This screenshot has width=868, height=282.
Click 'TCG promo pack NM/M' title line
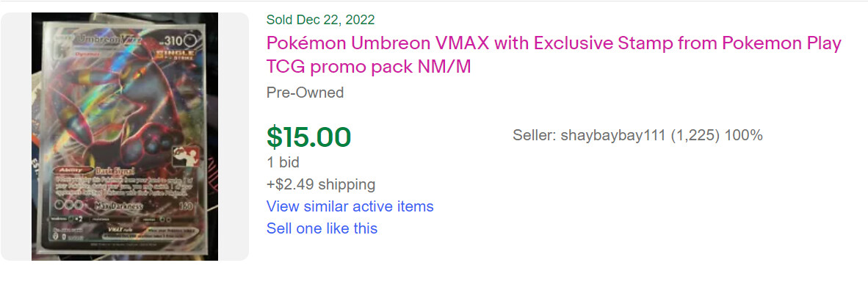pos(369,67)
